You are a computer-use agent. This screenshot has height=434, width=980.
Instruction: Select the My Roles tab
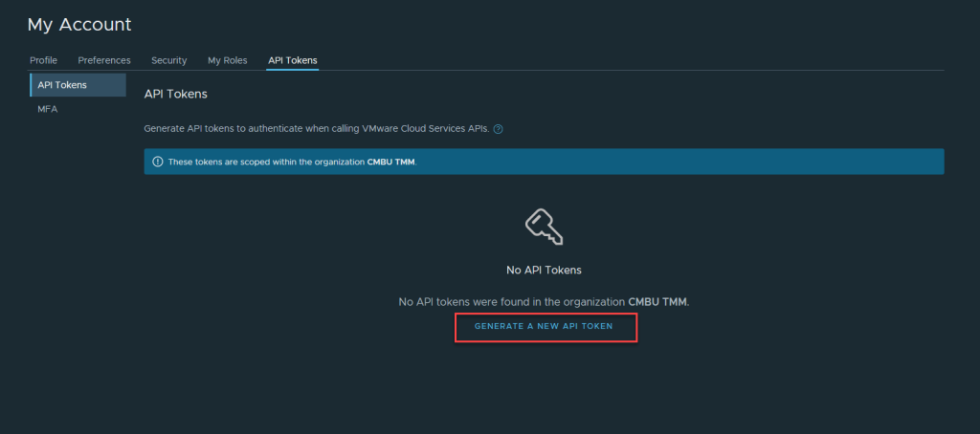228,60
